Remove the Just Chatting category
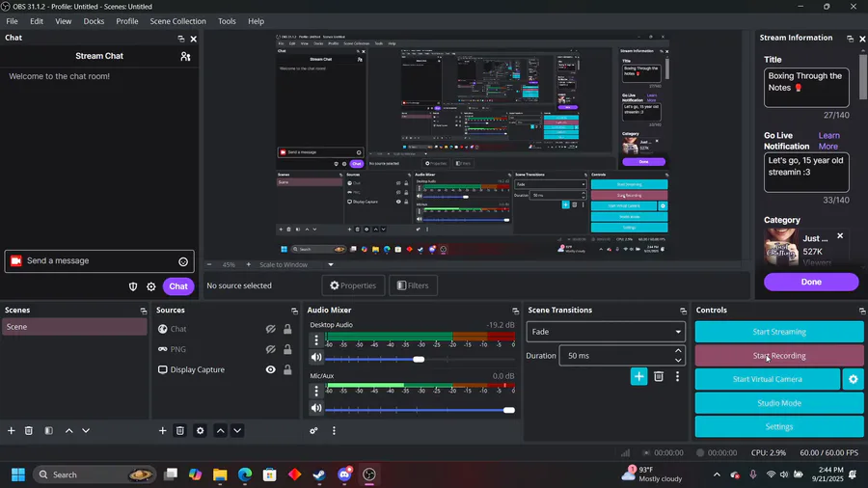The width and height of the screenshot is (868, 488). point(840,235)
